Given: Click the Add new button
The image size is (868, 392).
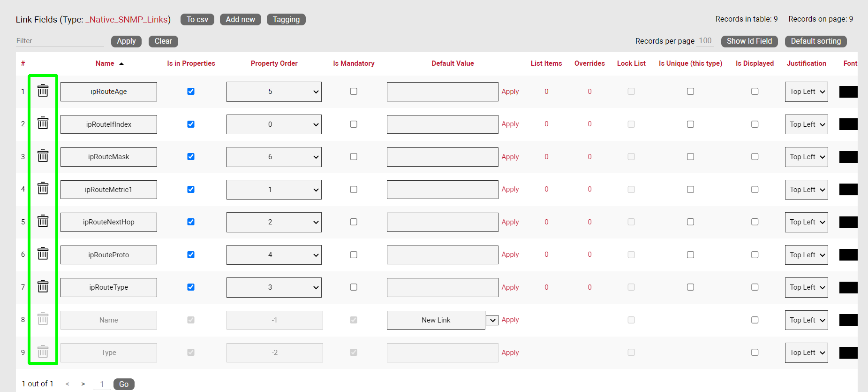Looking at the screenshot, I should point(240,19).
